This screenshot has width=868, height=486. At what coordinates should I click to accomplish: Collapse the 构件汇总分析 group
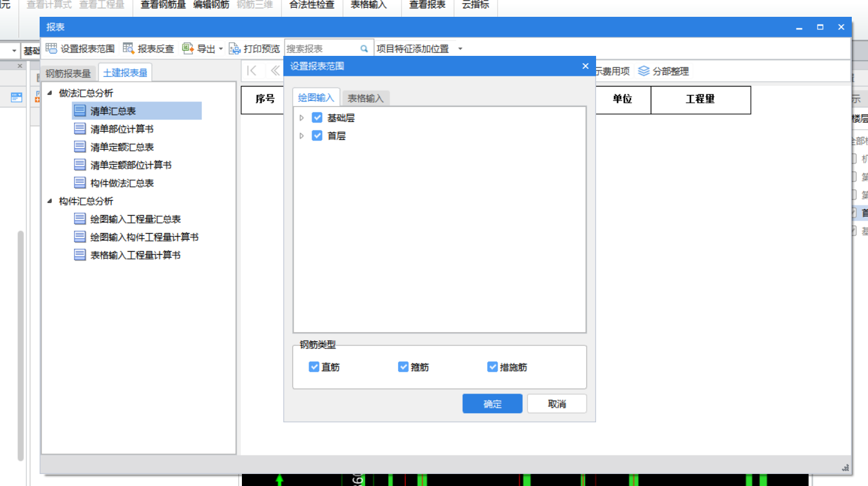pyautogui.click(x=49, y=201)
